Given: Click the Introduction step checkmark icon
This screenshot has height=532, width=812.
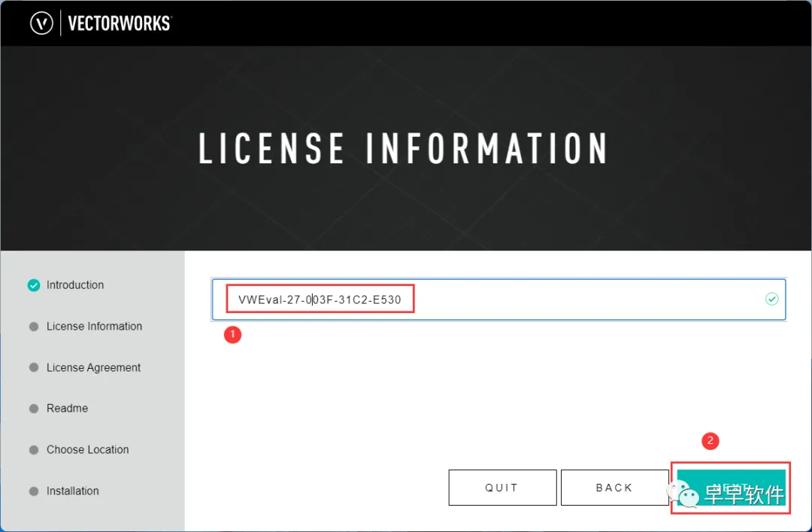Looking at the screenshot, I should click(34, 285).
